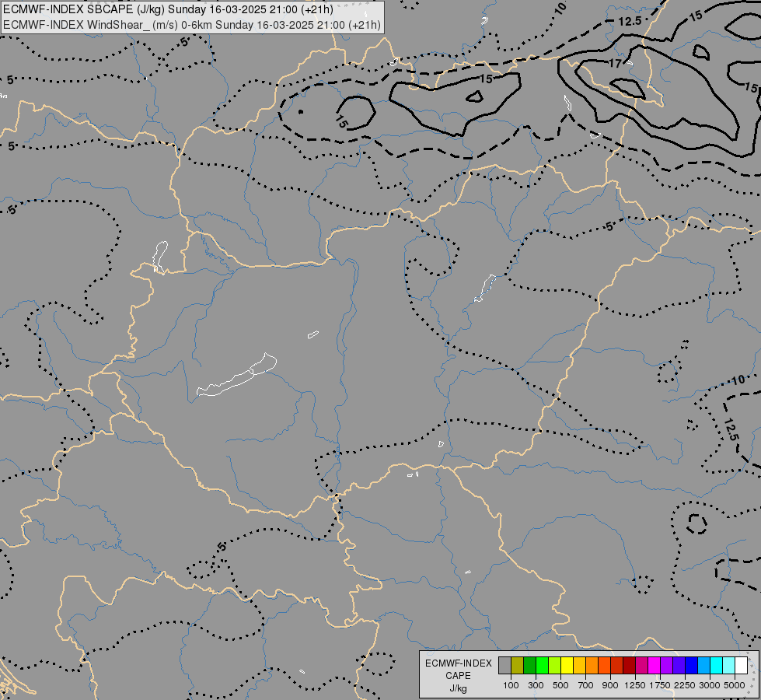This screenshot has width=761, height=700.
Task: Select the violet swatch after the 1750 tick
Action: [x=667, y=665]
